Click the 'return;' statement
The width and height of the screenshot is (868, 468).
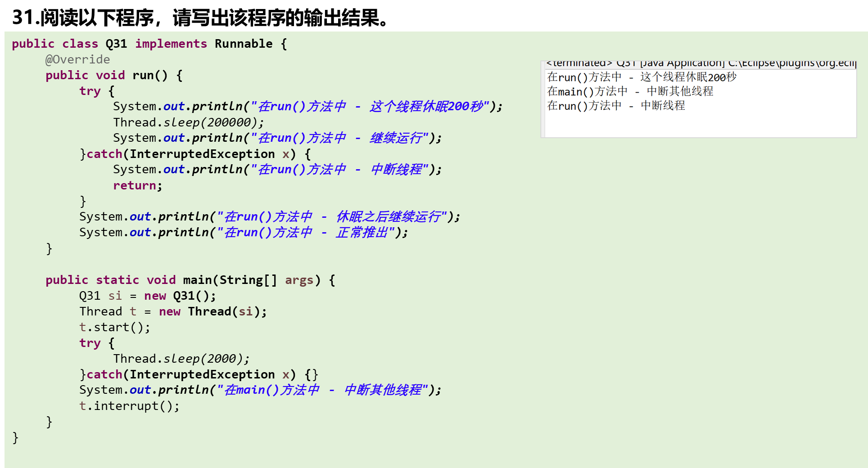click(137, 185)
